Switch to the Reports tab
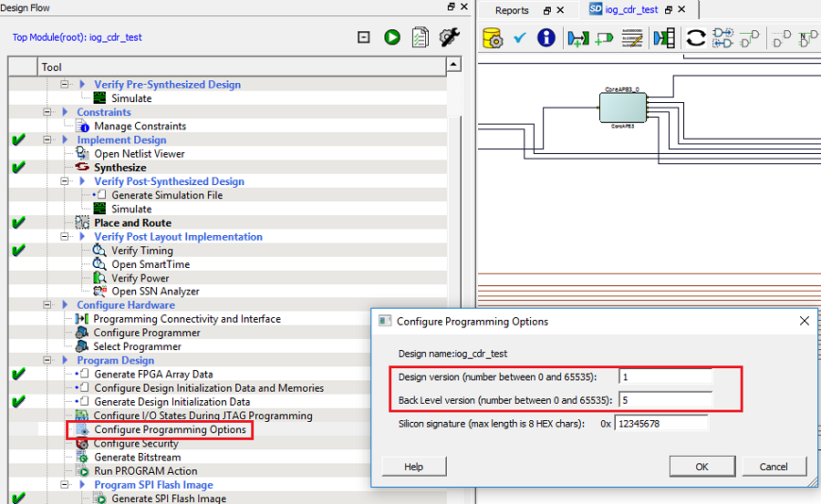Viewport: 821px width, 504px height. tap(512, 10)
